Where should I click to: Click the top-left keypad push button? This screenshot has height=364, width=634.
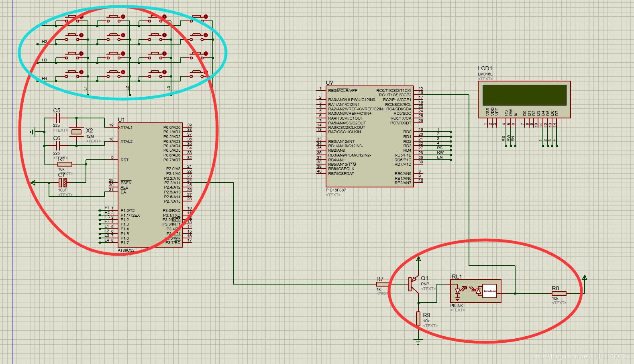click(73, 17)
